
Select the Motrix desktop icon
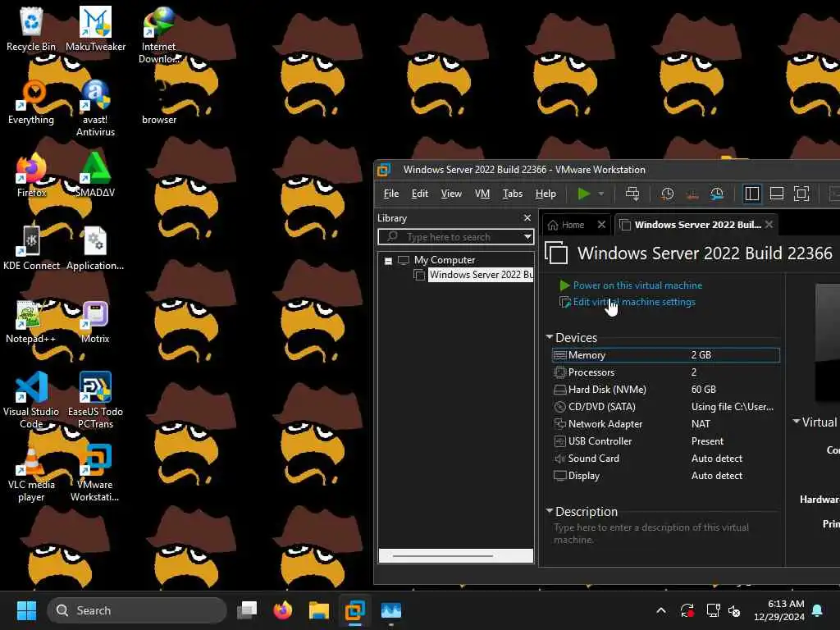click(95, 321)
